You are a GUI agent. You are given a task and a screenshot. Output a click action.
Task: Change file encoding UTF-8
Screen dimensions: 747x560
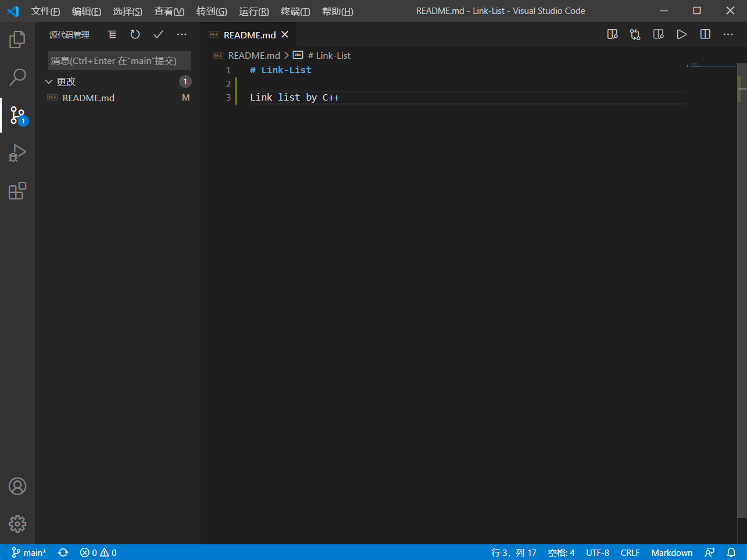[598, 552]
